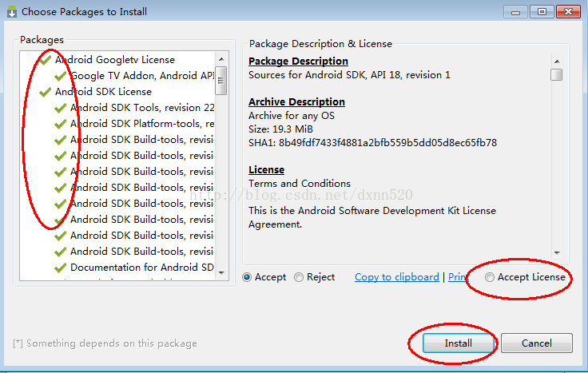Click the checkmark next to Google TV Addon
This screenshot has width=588, height=373.
[61, 76]
